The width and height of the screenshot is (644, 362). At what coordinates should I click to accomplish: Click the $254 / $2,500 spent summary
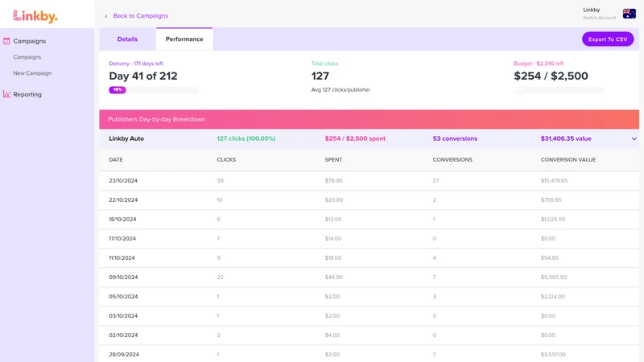click(355, 138)
